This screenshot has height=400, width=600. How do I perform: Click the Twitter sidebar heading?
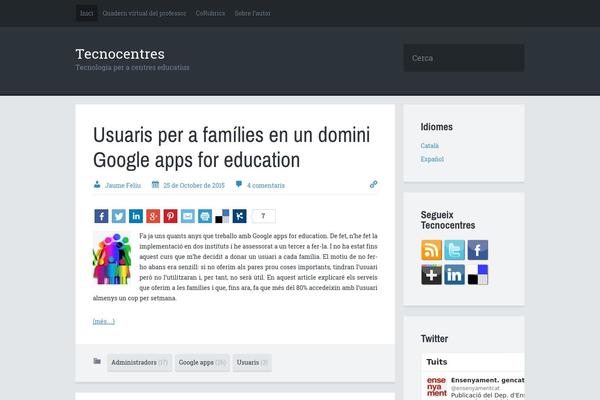[434, 339]
